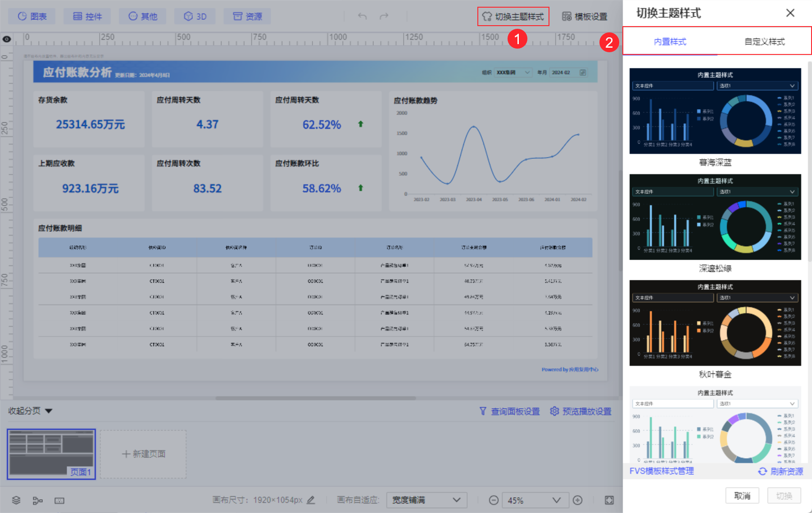
Task: Switch to 内置样式 tab
Action: [670, 41]
